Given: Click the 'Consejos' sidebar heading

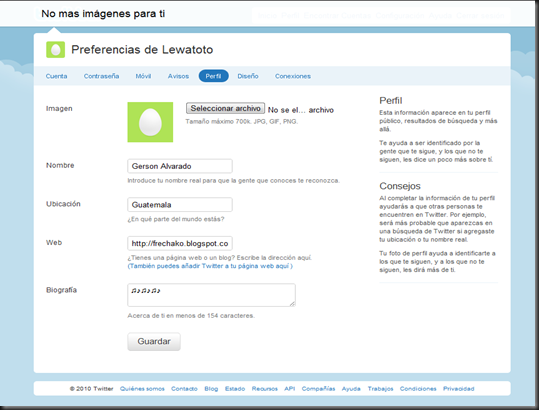Looking at the screenshot, I should pos(400,186).
